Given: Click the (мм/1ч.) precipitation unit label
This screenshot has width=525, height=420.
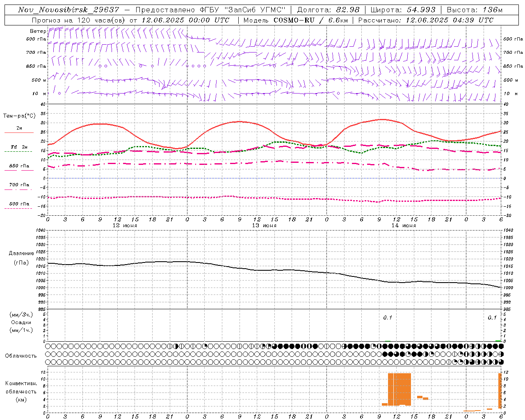Looking at the screenshot, I should click(x=21, y=330).
